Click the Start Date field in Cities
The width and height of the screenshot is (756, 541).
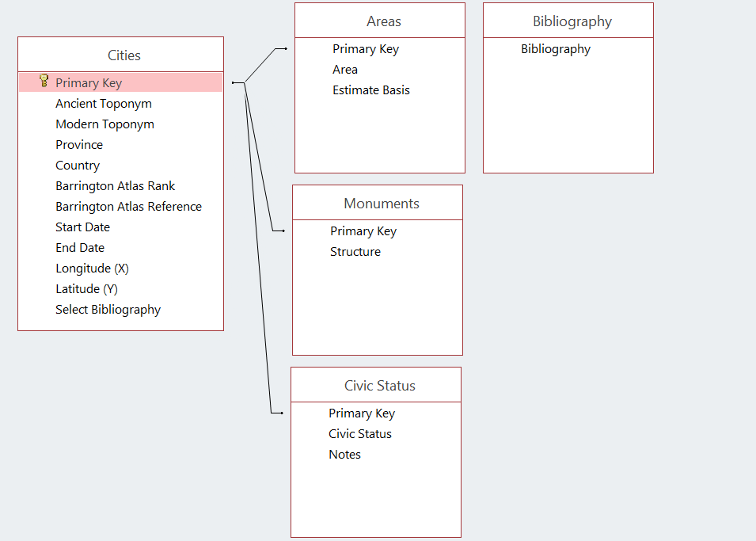(82, 227)
